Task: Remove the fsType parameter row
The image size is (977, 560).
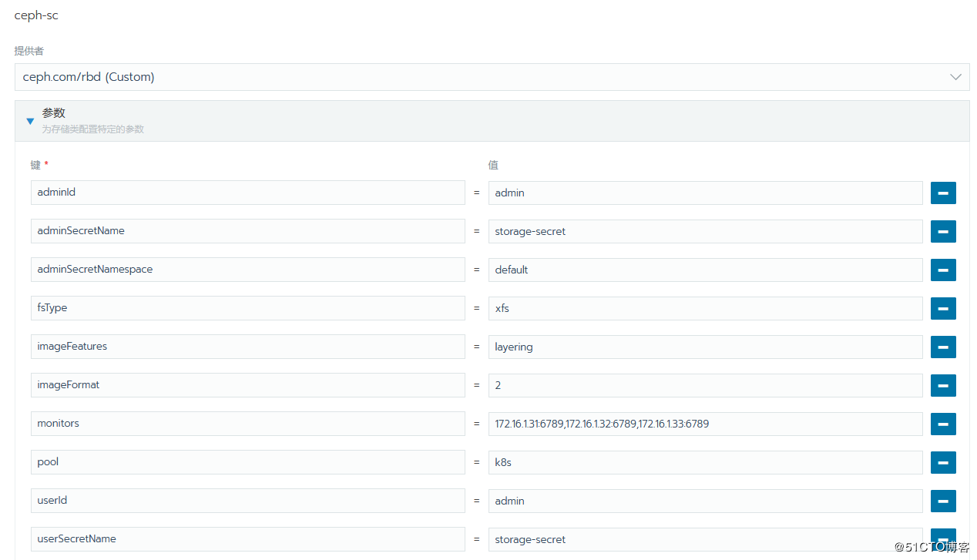Action: point(943,308)
